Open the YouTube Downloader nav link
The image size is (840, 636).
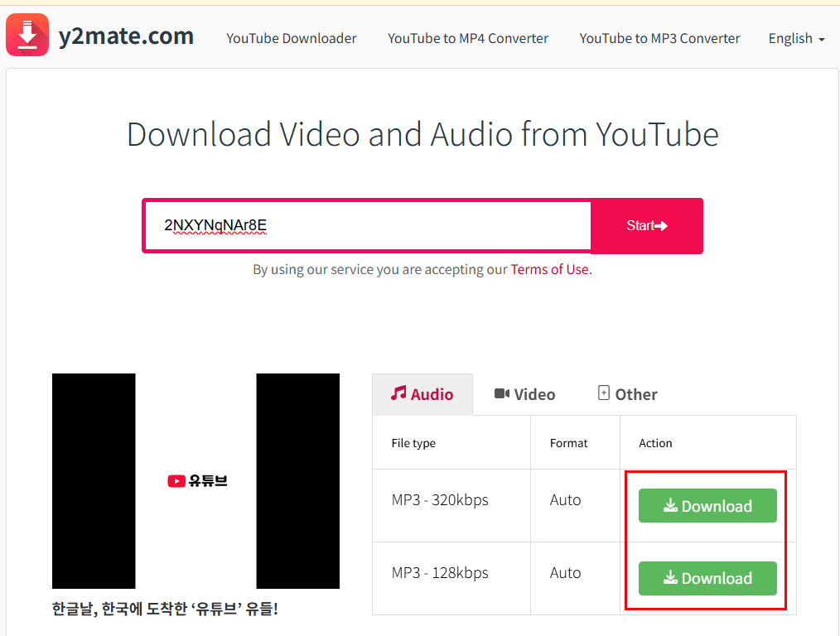pyautogui.click(x=291, y=38)
